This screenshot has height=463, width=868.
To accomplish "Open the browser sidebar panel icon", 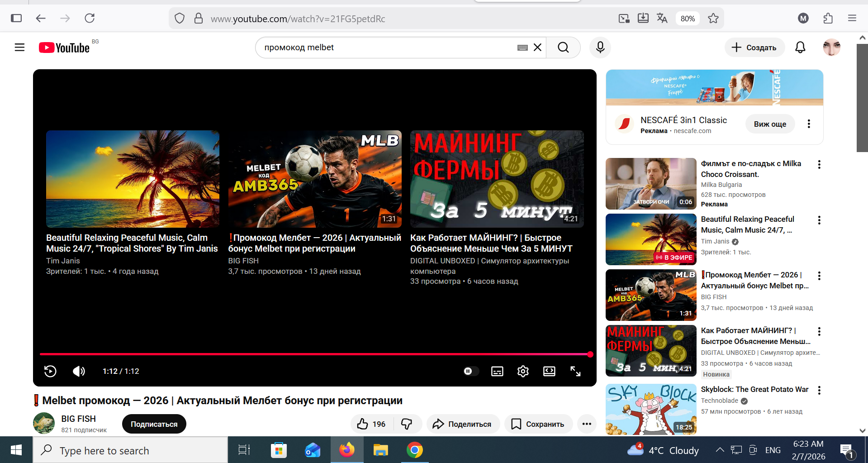I will tap(16, 18).
